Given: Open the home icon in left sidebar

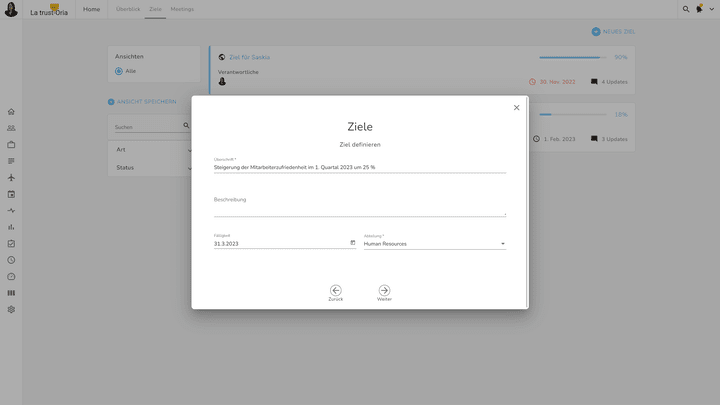Looking at the screenshot, I should 11,112.
